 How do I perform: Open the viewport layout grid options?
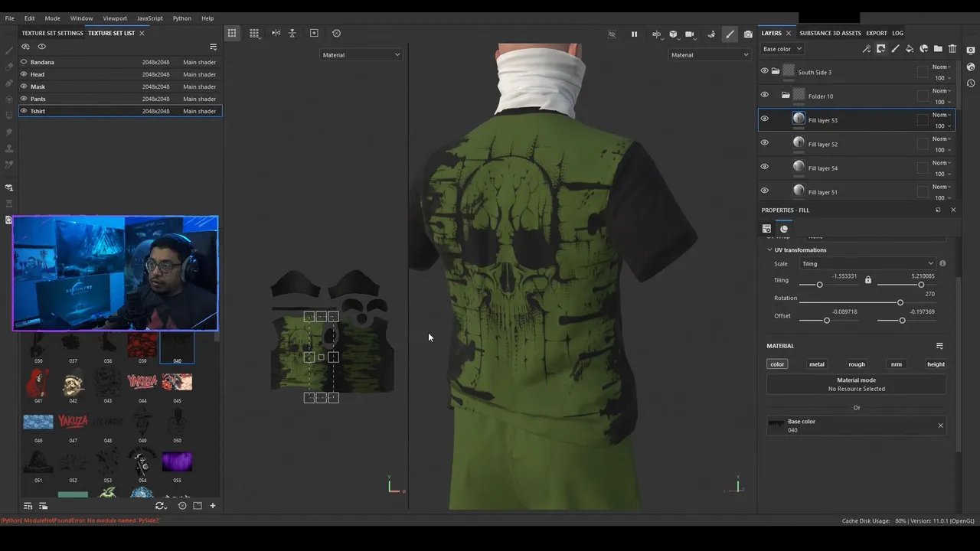coord(254,33)
